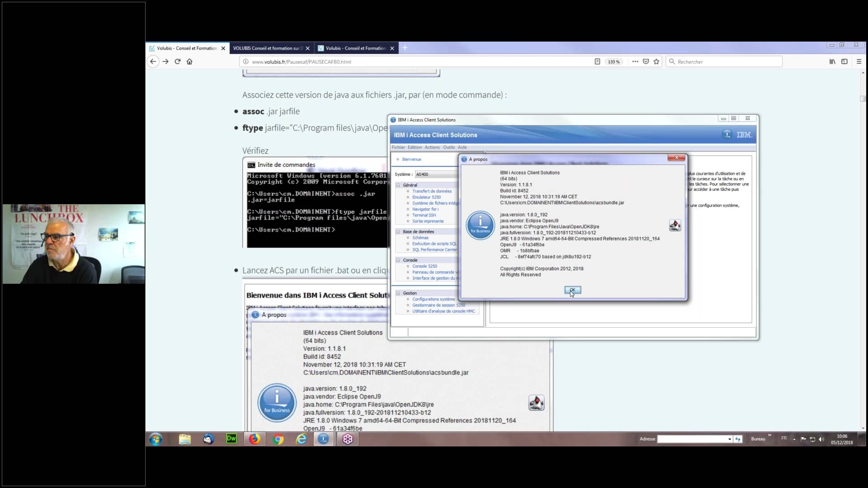Go to Firefox home page
868x488 pixels.
tap(189, 61)
